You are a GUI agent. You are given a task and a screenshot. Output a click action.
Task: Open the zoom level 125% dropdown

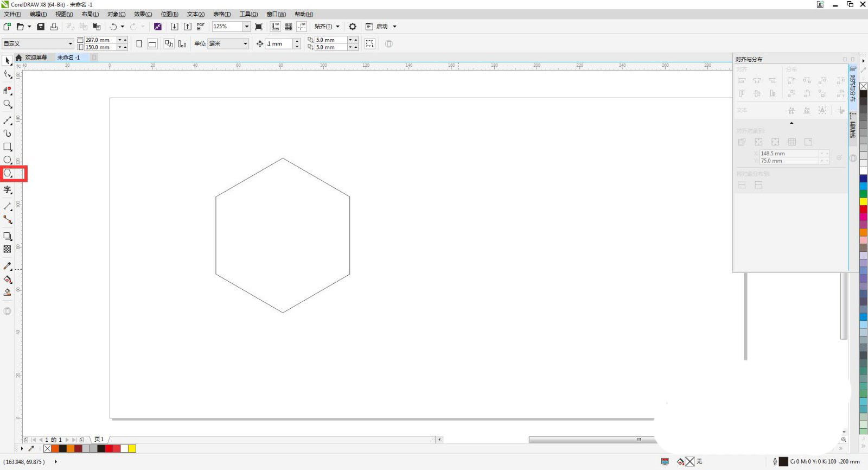tap(246, 27)
